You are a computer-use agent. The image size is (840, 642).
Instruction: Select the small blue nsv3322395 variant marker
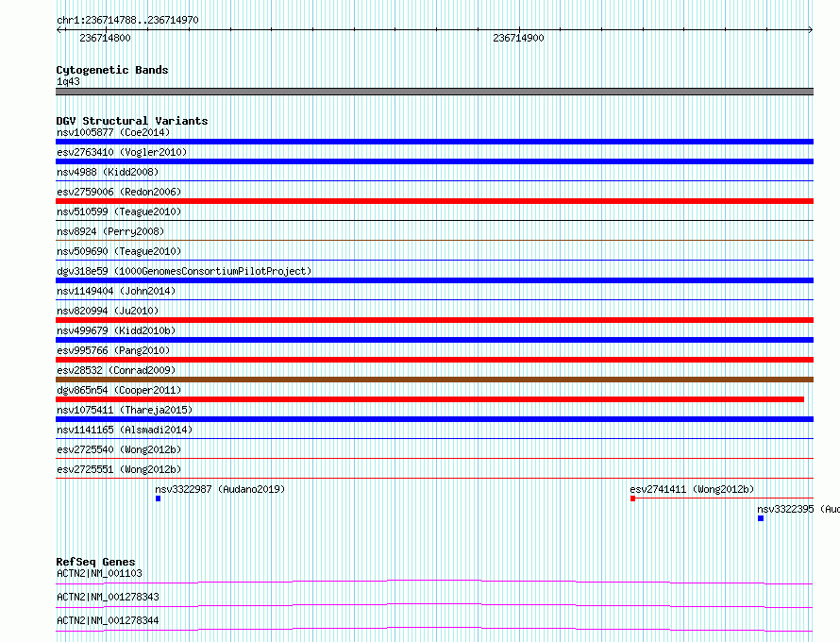pos(761,518)
